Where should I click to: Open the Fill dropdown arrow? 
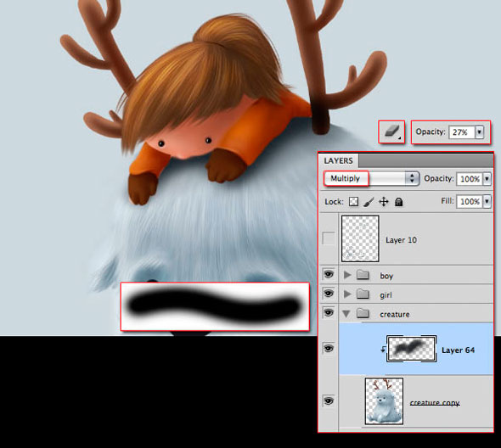click(x=487, y=201)
